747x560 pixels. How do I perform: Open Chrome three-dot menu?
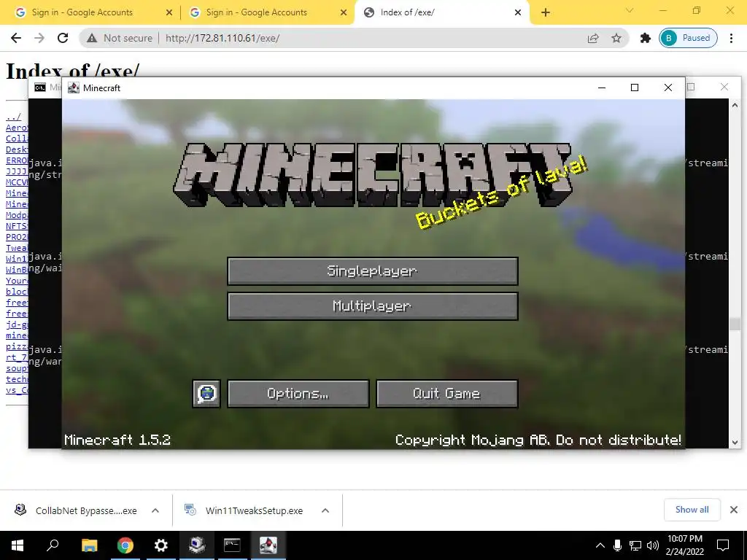[x=731, y=38]
